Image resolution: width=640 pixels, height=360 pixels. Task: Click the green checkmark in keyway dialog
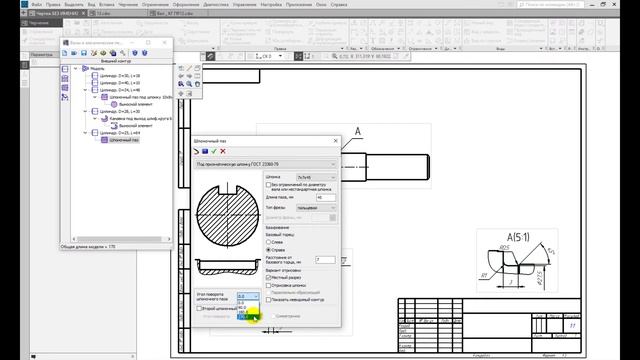[x=214, y=151]
